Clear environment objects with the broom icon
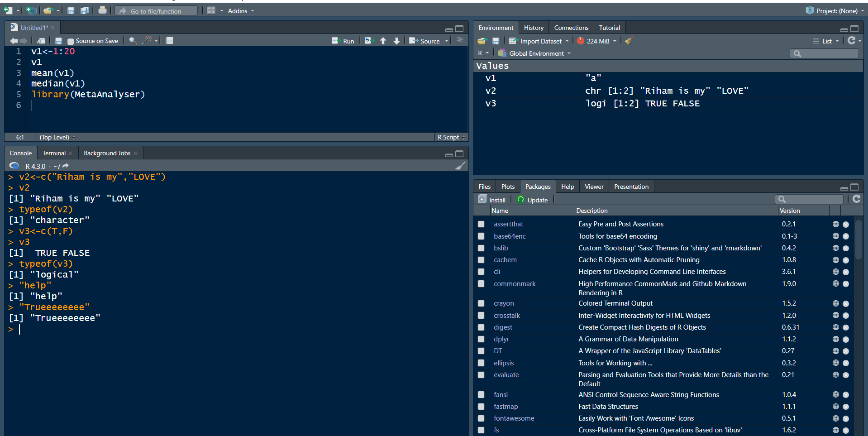This screenshot has height=436, width=868. [629, 41]
